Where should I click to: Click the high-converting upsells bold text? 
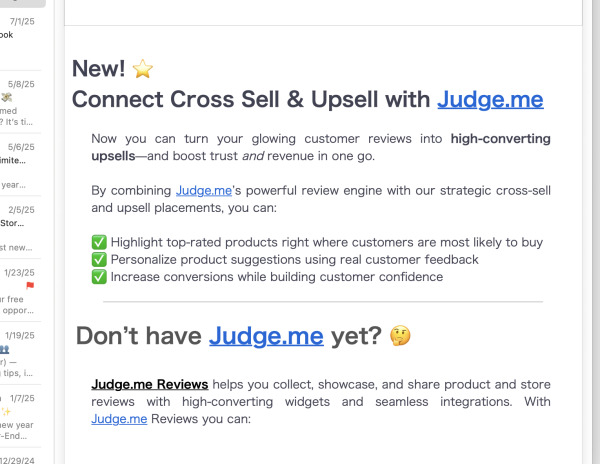[321, 147]
